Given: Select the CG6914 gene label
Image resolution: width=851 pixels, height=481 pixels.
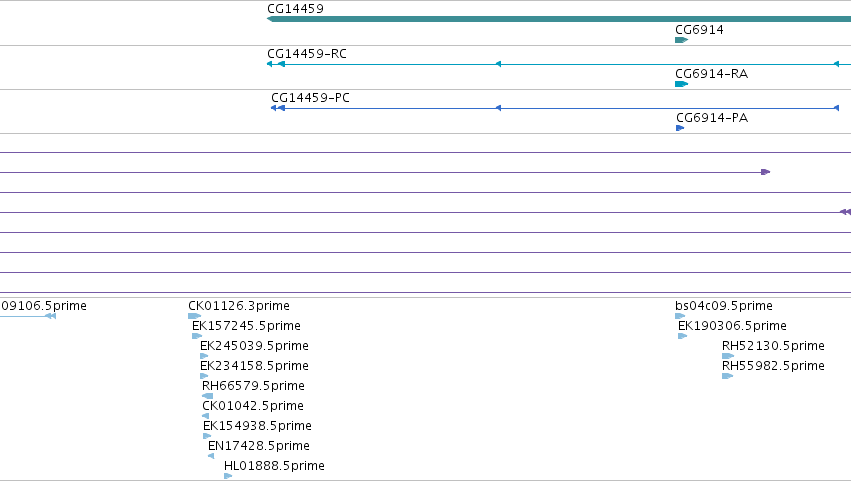Looking at the screenshot, I should (x=699, y=30).
